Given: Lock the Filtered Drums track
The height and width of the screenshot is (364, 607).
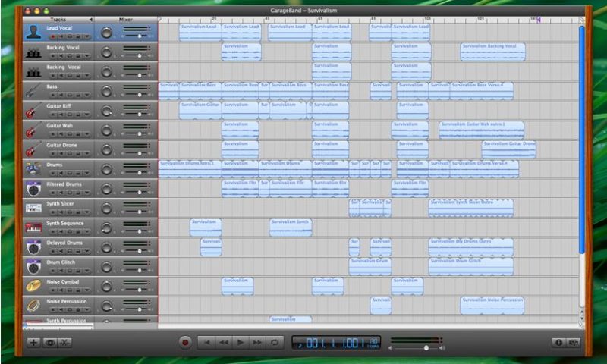Looking at the screenshot, I should (78, 193).
